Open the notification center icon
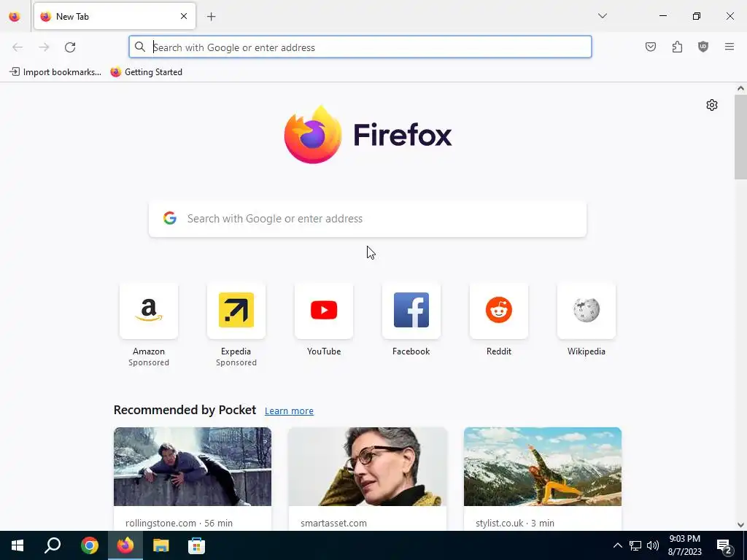 [x=724, y=545]
